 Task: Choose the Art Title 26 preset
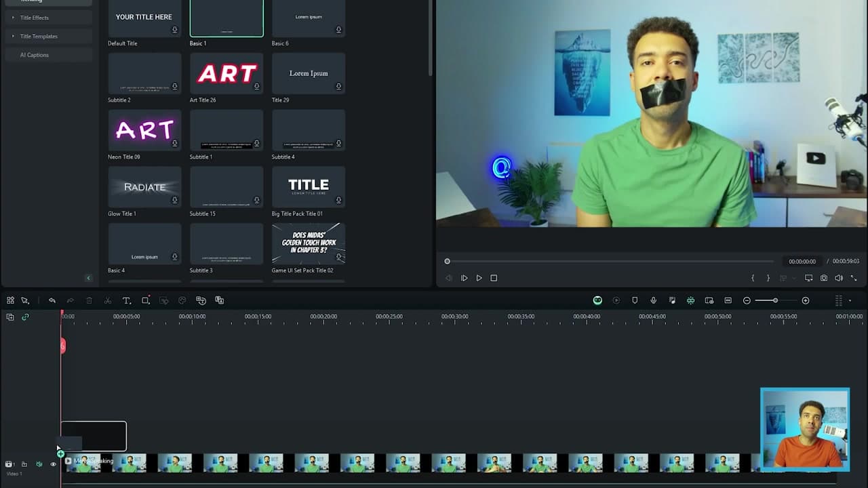pos(226,73)
